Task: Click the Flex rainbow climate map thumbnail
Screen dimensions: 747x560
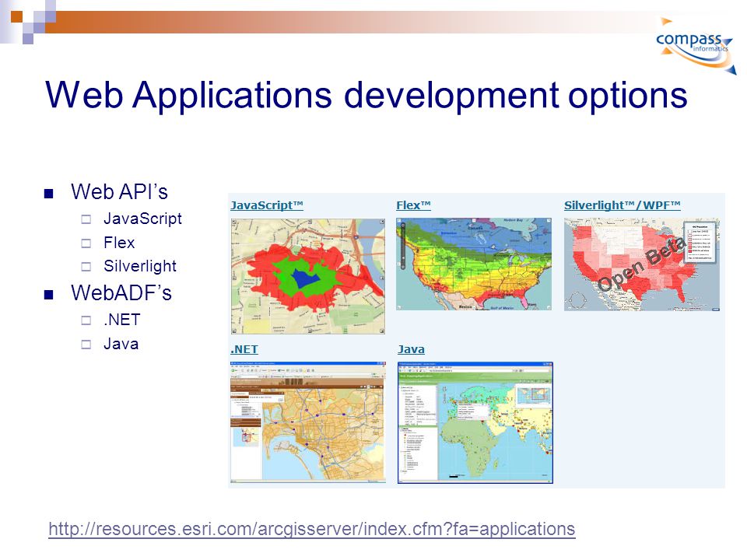Action: click(x=474, y=264)
